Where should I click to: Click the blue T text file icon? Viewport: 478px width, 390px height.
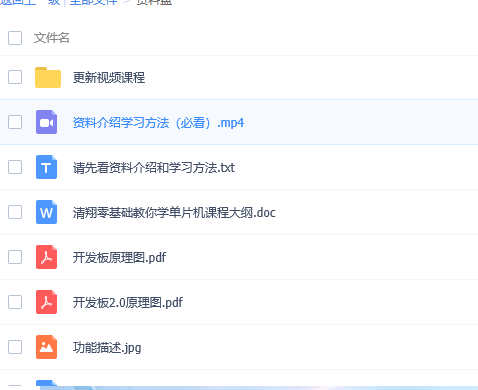[x=46, y=167]
